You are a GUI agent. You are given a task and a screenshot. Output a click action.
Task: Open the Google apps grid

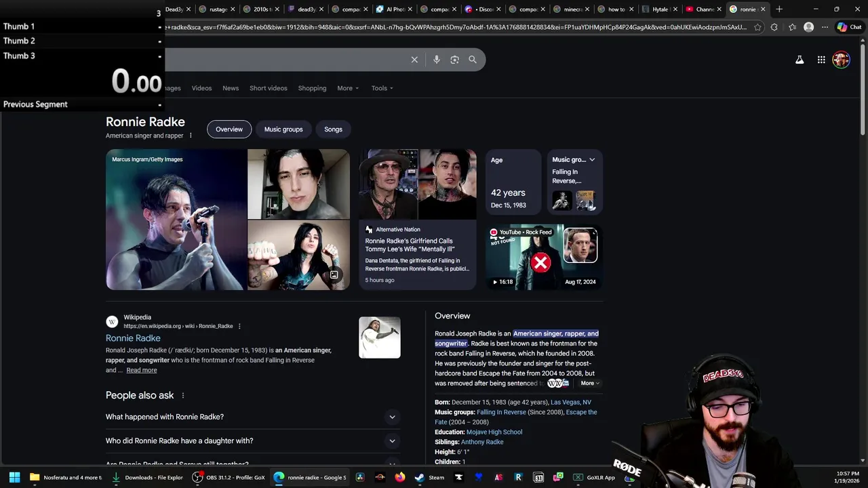click(821, 60)
